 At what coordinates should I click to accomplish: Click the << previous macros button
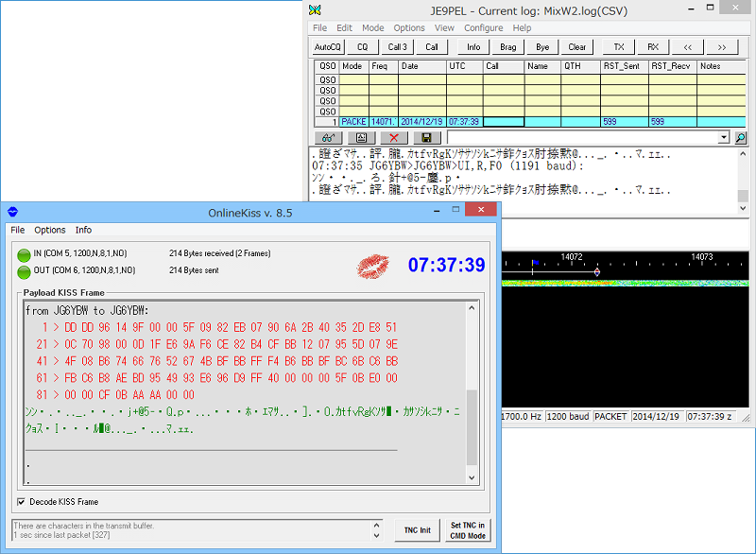point(688,47)
